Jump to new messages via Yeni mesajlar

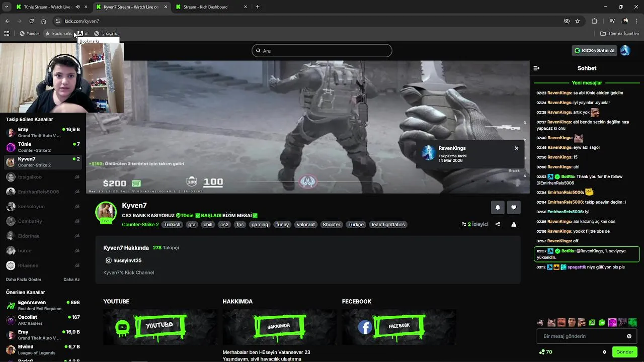(x=587, y=83)
